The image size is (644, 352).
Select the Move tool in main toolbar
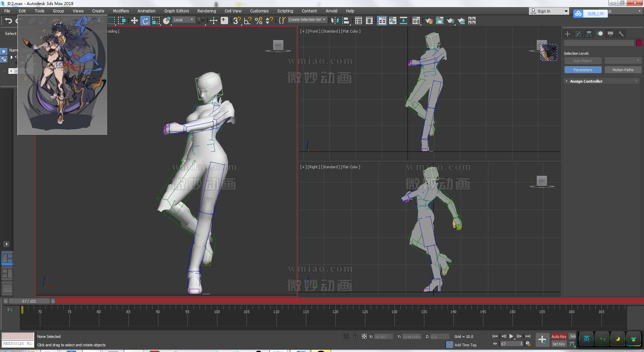point(134,21)
